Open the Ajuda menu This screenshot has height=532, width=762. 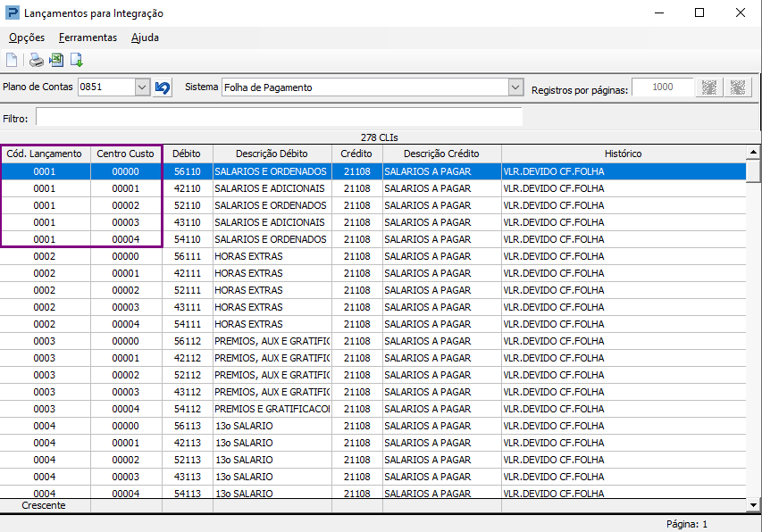tap(145, 37)
